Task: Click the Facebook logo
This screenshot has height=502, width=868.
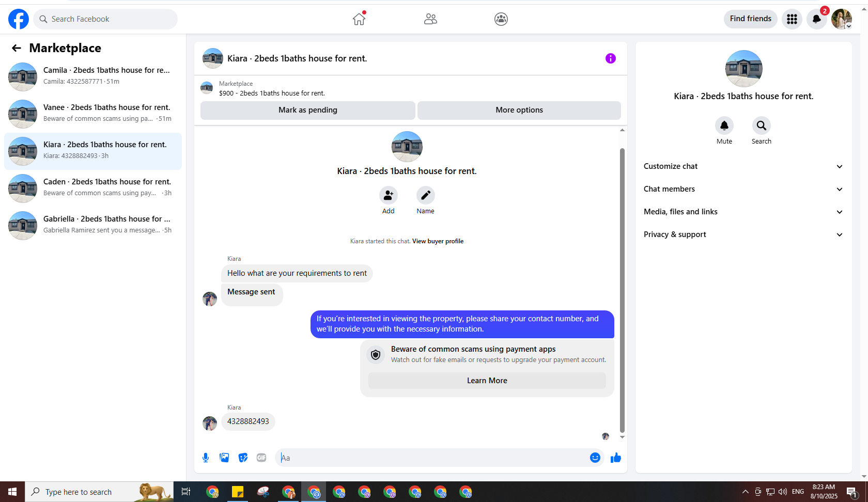Action: [19, 19]
